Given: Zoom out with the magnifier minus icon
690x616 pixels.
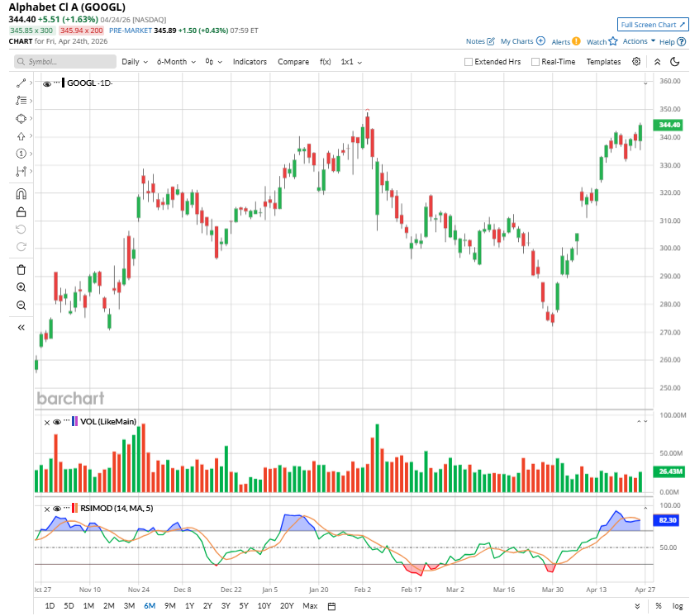Looking at the screenshot, I should 21,306.
